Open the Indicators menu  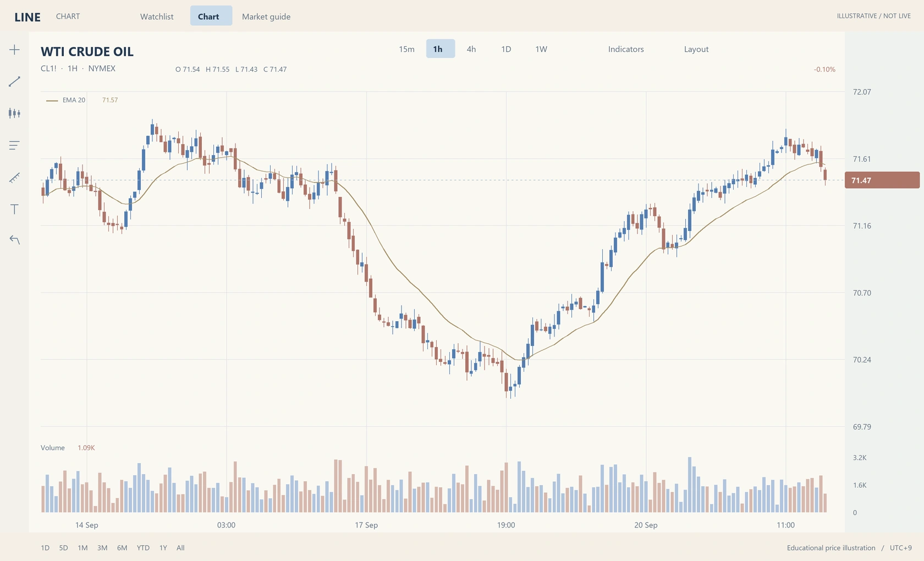pos(626,49)
